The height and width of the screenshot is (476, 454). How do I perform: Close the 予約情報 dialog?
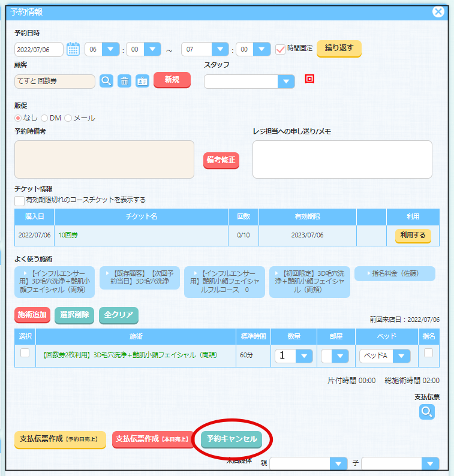pos(438,11)
